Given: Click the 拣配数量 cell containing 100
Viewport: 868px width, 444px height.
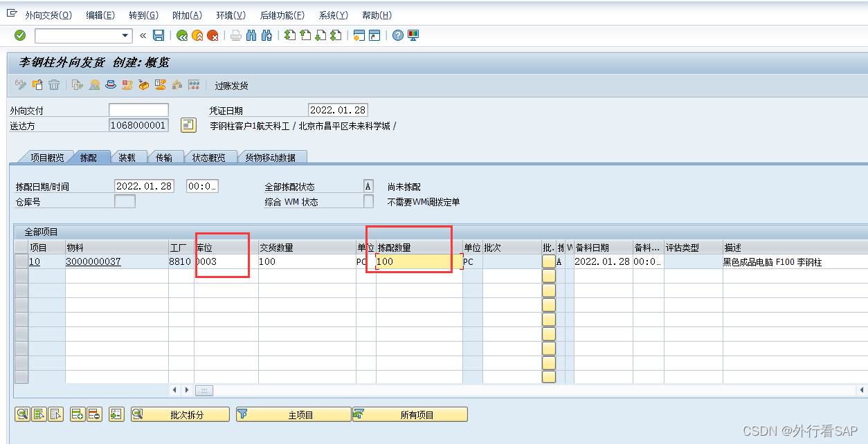Looking at the screenshot, I should 419,261.
